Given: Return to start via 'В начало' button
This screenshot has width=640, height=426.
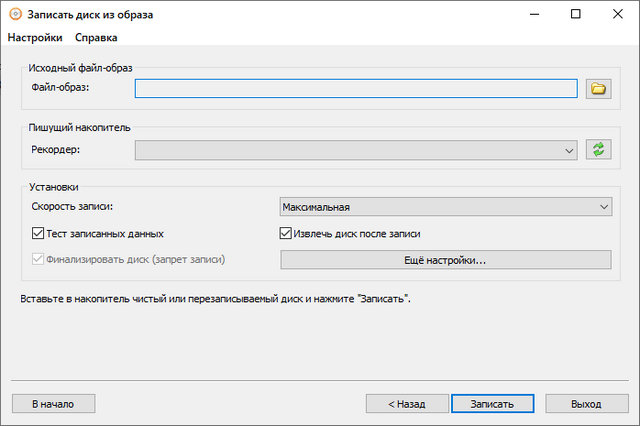Looking at the screenshot, I should tap(53, 404).
